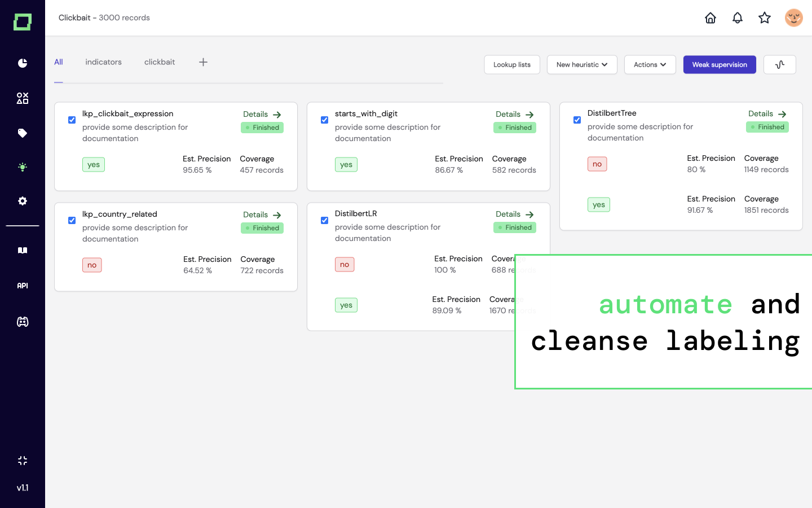The image size is (812, 508).
Task: Open Details for lkp_clickbait_expression
Action: pyautogui.click(x=262, y=114)
